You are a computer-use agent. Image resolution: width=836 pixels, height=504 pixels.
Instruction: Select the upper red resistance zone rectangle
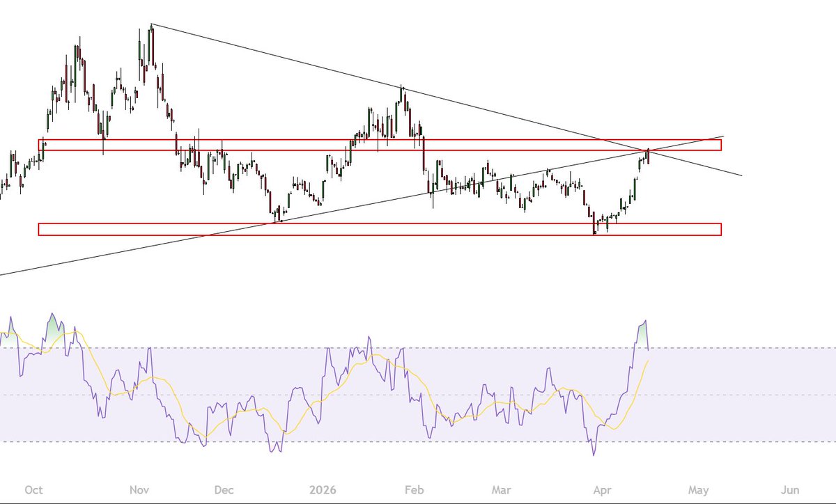tap(380, 145)
